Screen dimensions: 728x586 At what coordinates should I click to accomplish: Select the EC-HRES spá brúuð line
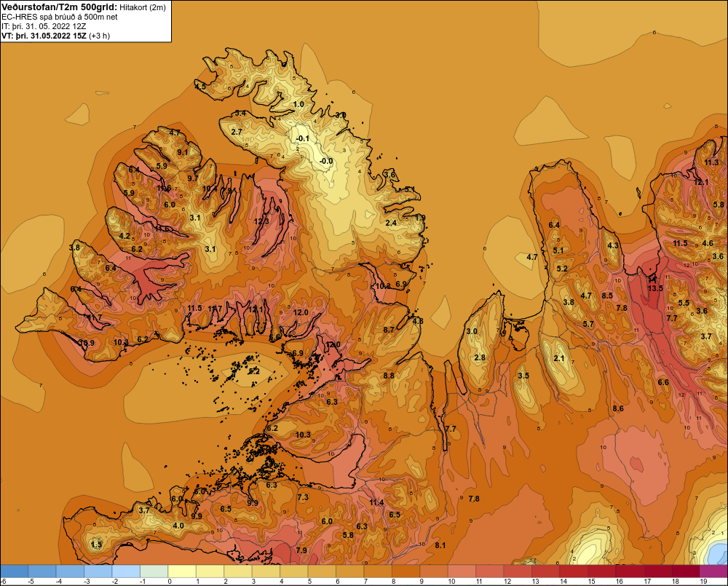(60, 17)
